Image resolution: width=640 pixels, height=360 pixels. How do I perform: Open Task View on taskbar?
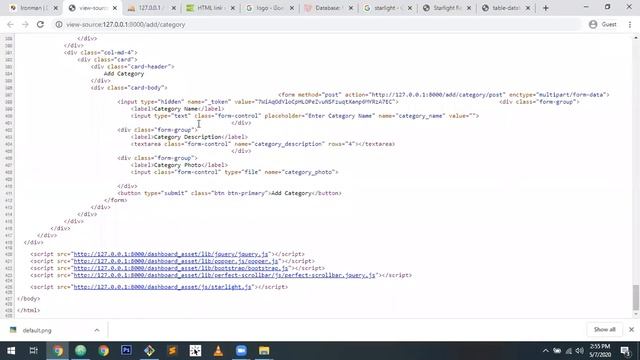pos(34,351)
